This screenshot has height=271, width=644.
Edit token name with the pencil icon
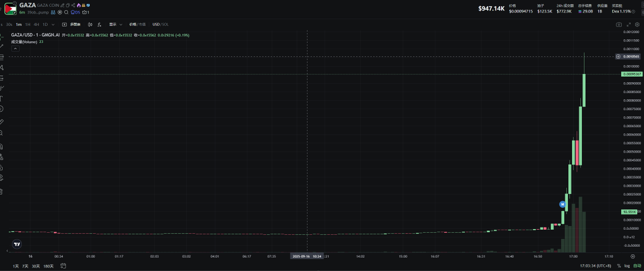point(62,5)
